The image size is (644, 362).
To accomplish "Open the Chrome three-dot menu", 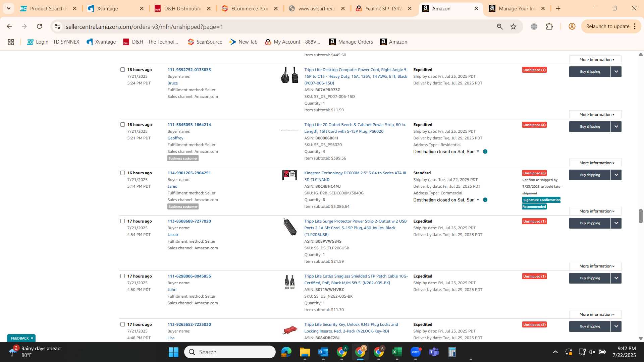I will (635, 26).
